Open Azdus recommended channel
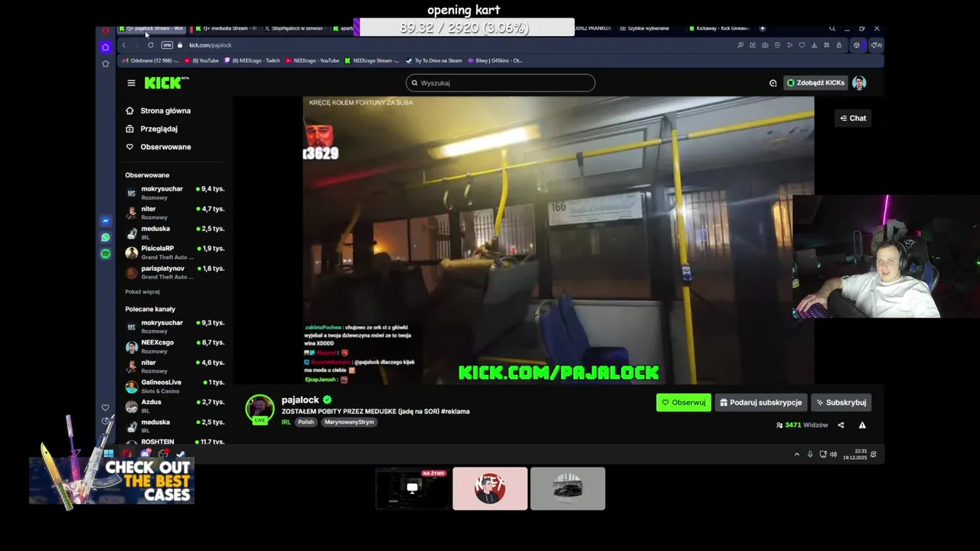Image resolution: width=980 pixels, height=551 pixels. 175,406
